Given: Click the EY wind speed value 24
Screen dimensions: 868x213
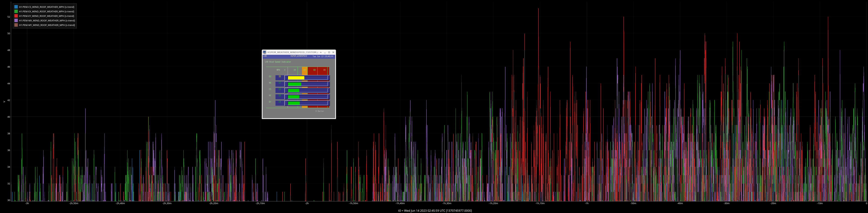Looking at the screenshot, I should 280,102.
